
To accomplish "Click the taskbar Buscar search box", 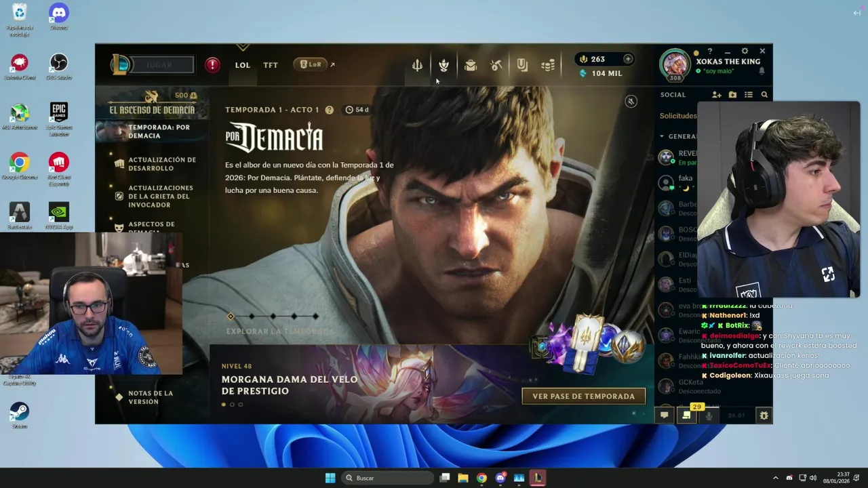I will 387,478.
